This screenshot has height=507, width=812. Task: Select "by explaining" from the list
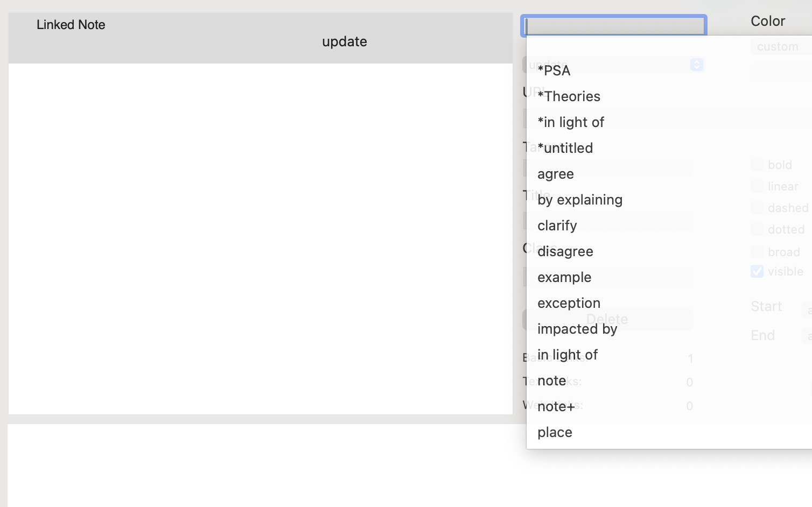(x=580, y=200)
